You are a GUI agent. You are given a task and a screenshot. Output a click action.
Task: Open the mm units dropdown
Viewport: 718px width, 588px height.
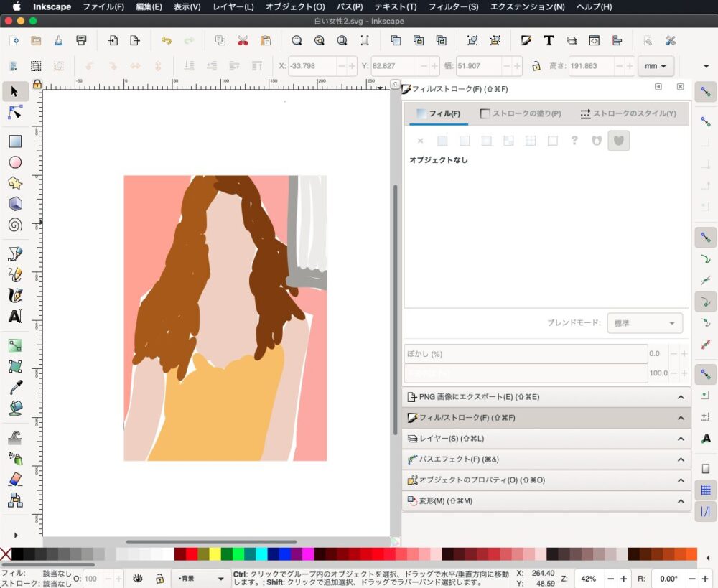click(656, 66)
